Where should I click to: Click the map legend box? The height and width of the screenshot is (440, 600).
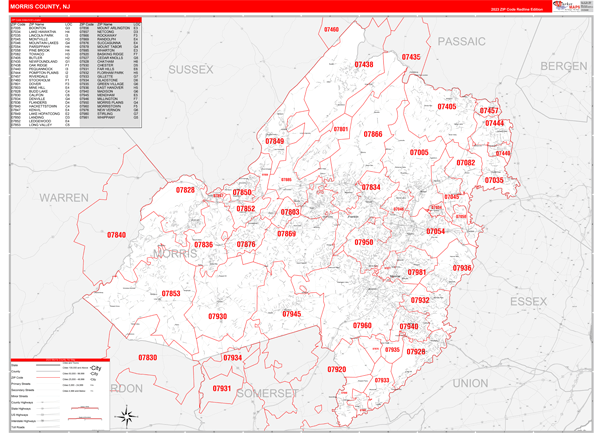click(x=60, y=394)
